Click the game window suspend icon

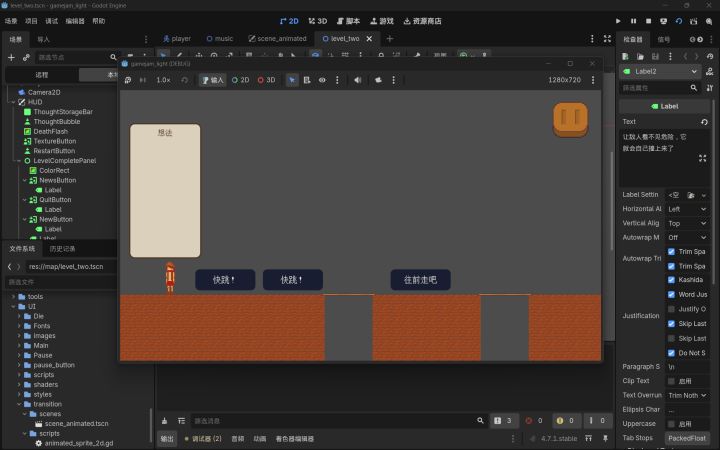(128, 80)
